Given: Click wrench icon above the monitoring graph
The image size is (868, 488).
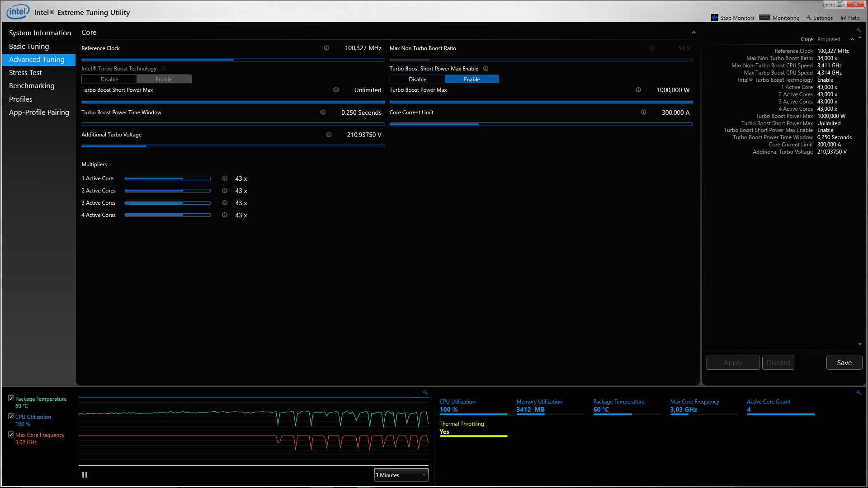Looking at the screenshot, I should click(x=425, y=392).
